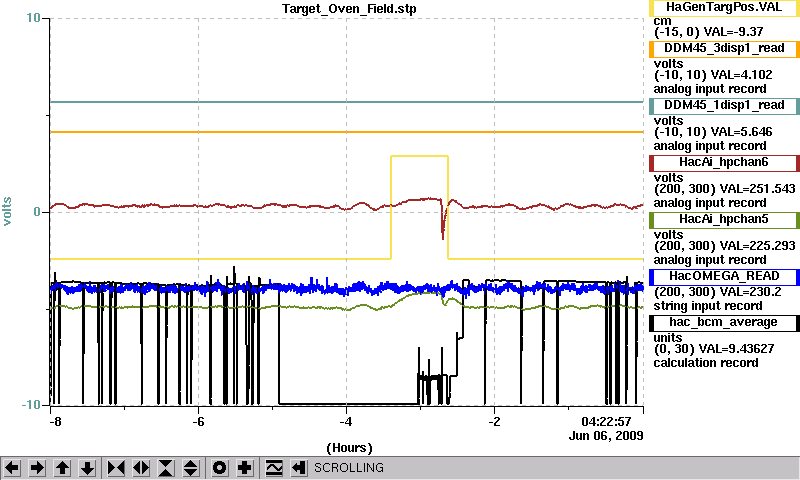Shift the plot up with the up-arrow button
800x480 pixels.
click(63, 468)
